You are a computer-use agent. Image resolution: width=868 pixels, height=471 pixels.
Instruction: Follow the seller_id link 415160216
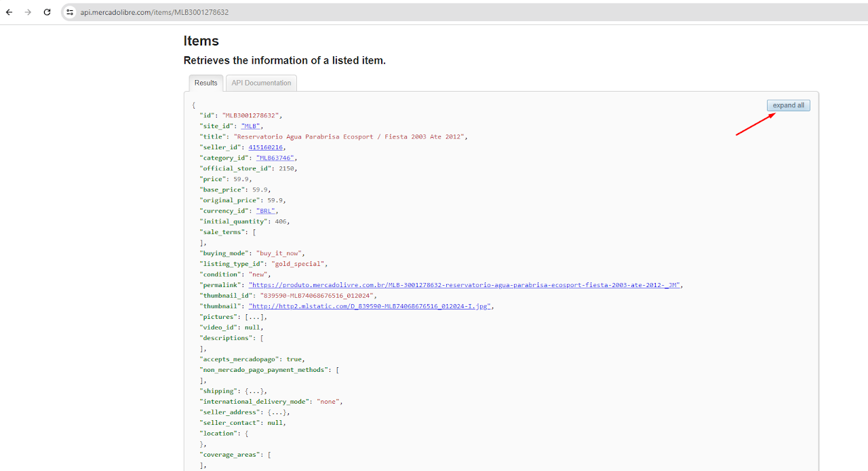[x=267, y=147]
